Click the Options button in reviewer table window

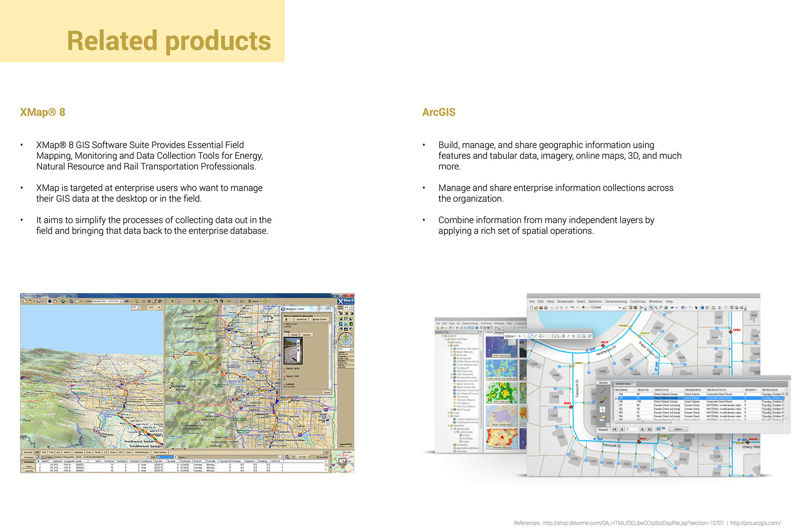(678, 429)
